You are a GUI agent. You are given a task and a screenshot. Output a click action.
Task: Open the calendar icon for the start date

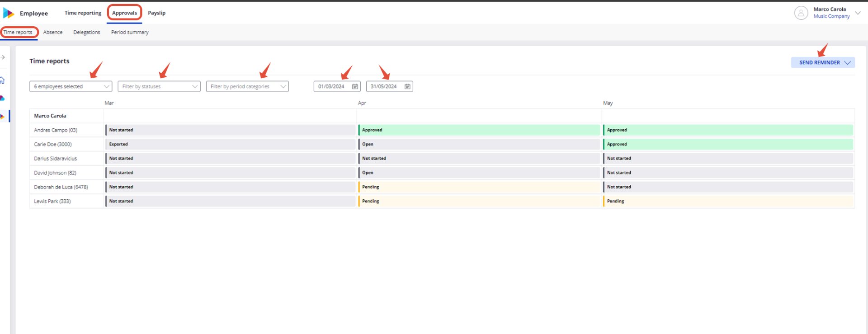pos(355,86)
